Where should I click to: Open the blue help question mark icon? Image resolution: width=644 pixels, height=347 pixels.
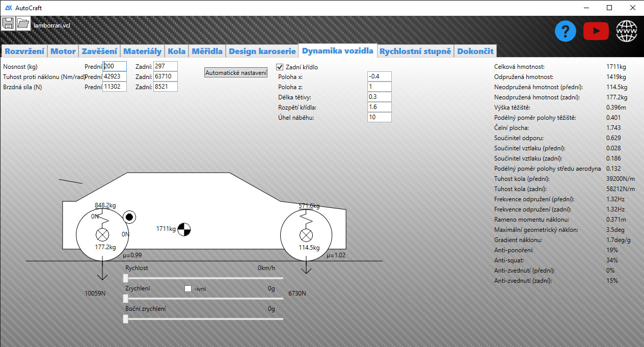[565, 32]
